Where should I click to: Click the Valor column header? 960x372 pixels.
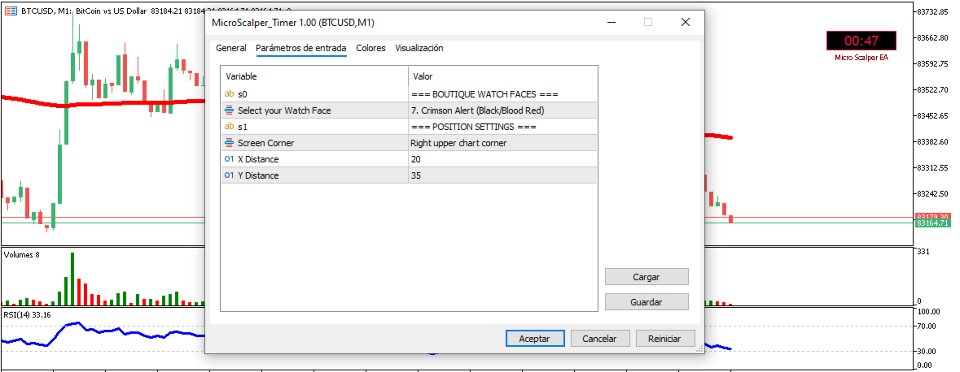coord(503,76)
